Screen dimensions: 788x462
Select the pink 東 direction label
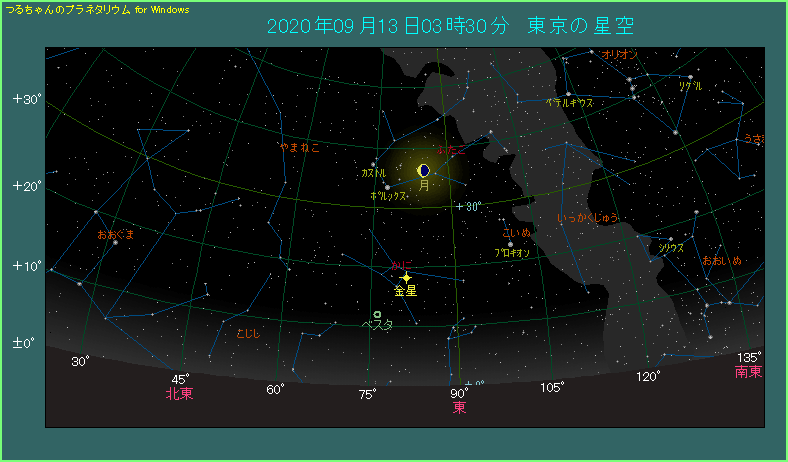coord(459,407)
